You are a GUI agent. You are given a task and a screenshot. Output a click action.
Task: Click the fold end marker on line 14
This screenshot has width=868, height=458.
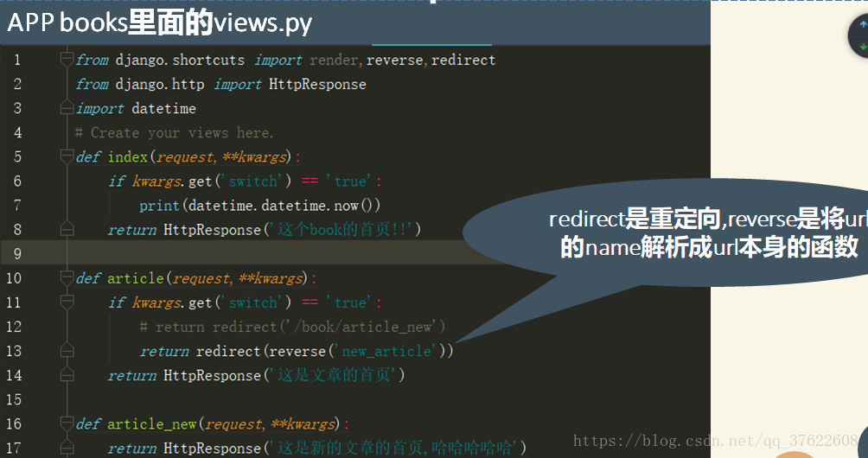pyautogui.click(x=67, y=375)
